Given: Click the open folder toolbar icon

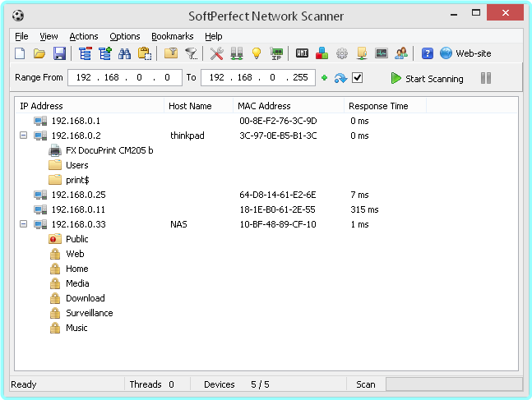Looking at the screenshot, I should pos(39,53).
